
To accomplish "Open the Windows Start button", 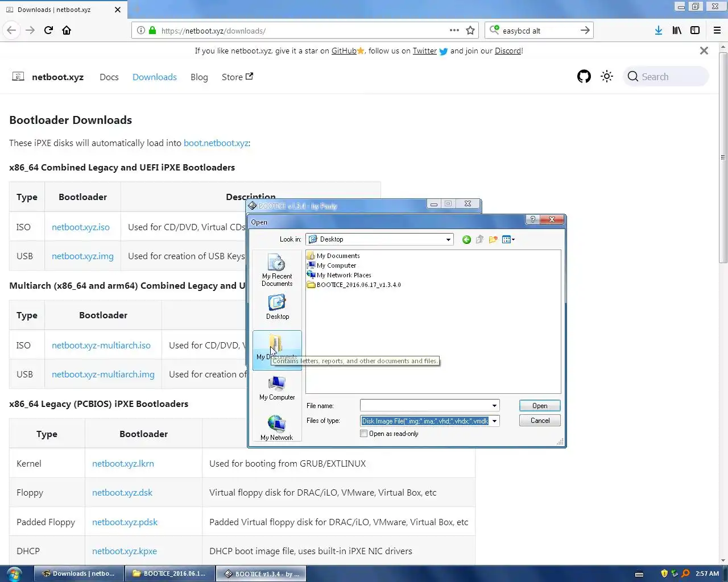I will click(x=14, y=573).
